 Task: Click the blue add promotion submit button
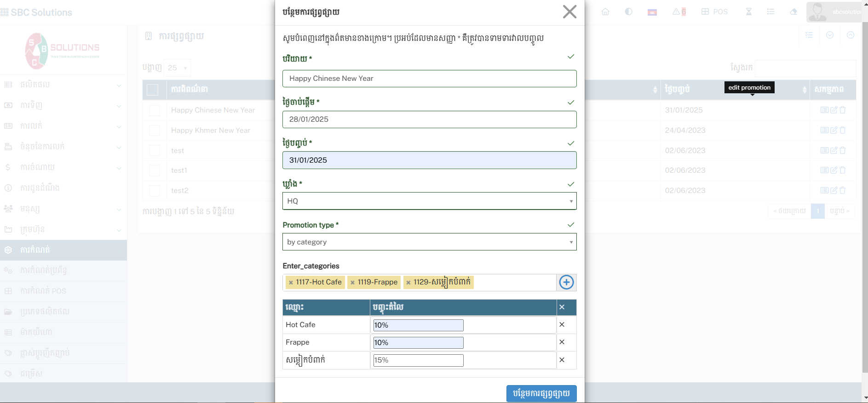click(541, 393)
